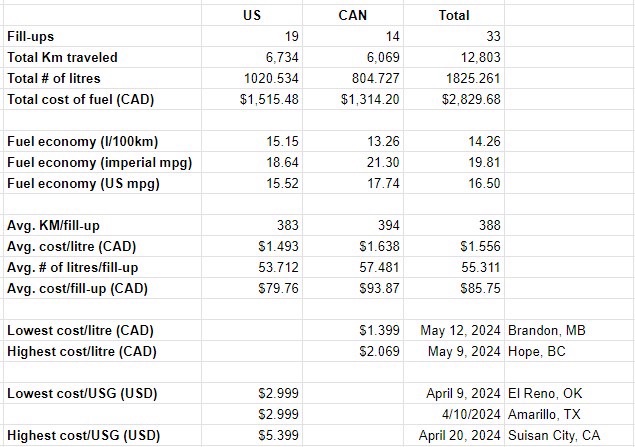The width and height of the screenshot is (635, 447).
Task: Click total avg cost/fill-up $85.75
Action: click(x=454, y=289)
